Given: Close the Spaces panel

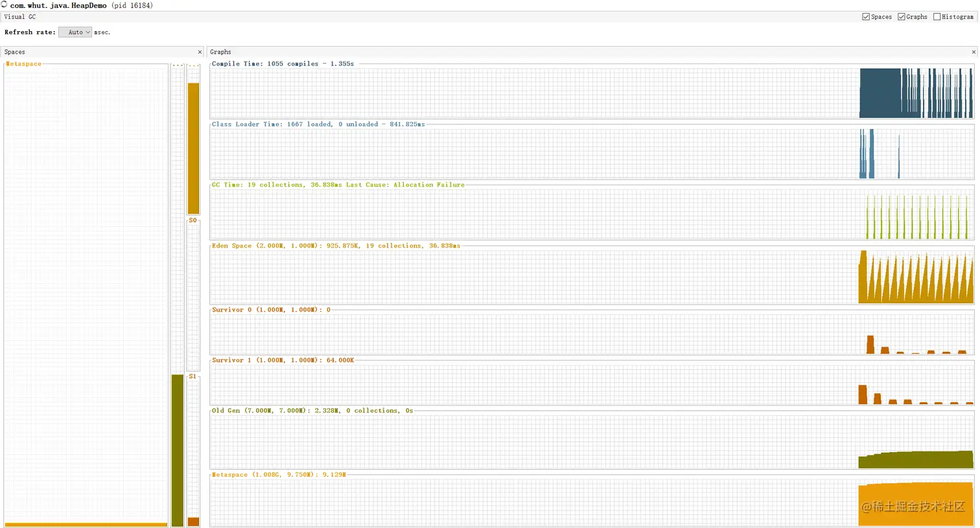Looking at the screenshot, I should pyautogui.click(x=200, y=52).
